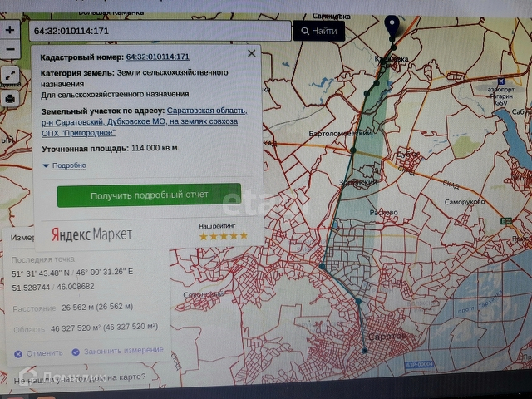Click Отменить to cancel measurement
The height and width of the screenshot is (399, 532).
(x=39, y=353)
